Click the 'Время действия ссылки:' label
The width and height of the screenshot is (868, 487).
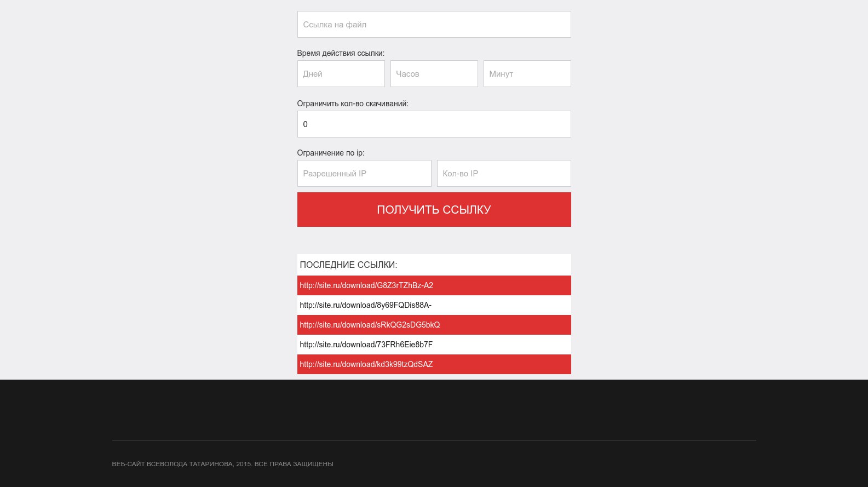[341, 53]
